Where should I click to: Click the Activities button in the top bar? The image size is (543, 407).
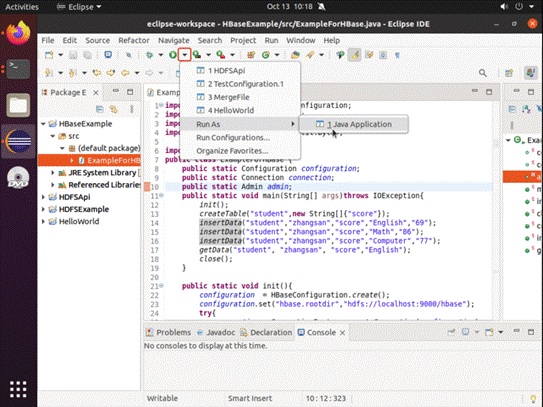point(22,7)
